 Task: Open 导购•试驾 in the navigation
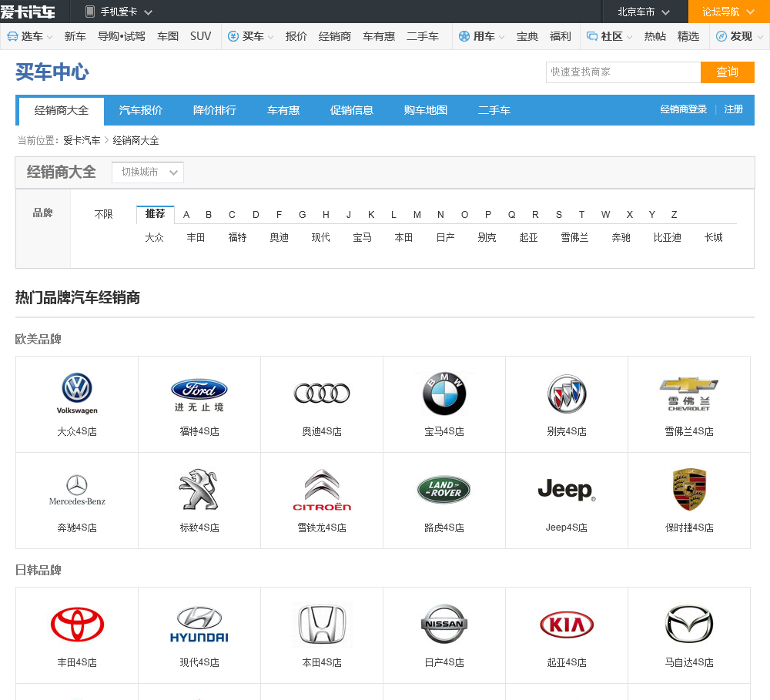(122, 36)
